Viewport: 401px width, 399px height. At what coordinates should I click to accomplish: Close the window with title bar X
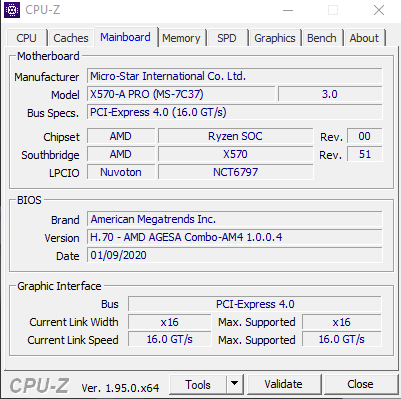[x=379, y=10]
